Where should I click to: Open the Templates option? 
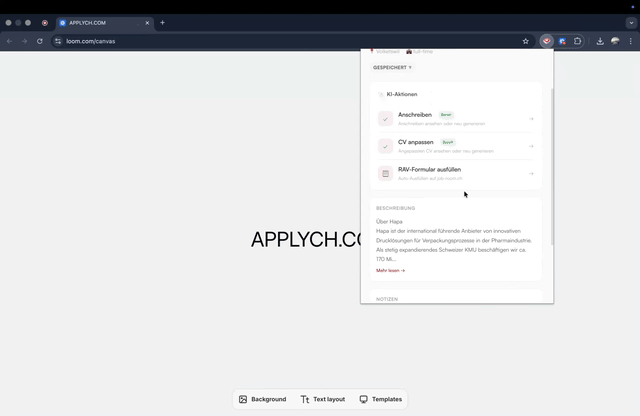[x=381, y=399]
